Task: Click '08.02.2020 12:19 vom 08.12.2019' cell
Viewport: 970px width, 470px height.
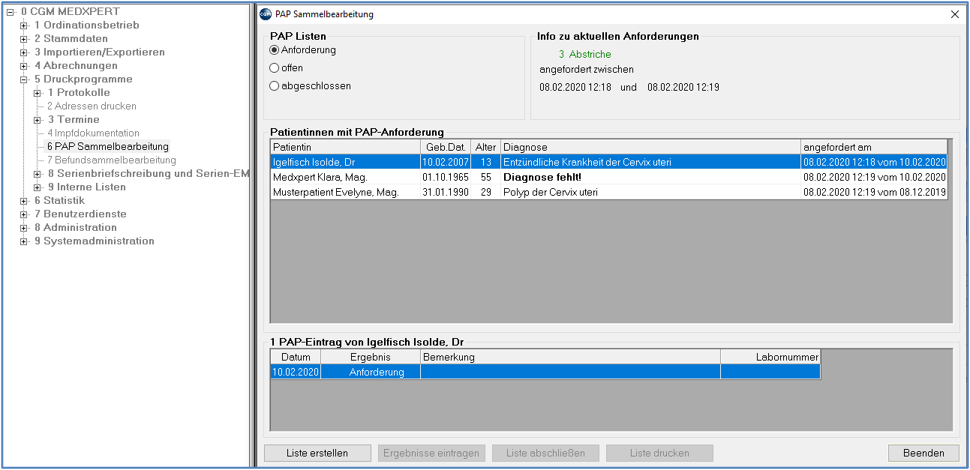Action: (x=874, y=192)
